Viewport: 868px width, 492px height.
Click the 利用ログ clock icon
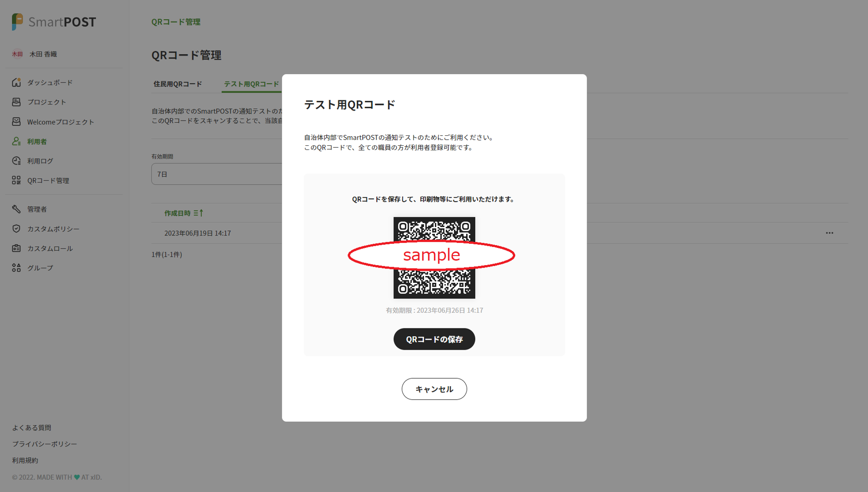[16, 161]
